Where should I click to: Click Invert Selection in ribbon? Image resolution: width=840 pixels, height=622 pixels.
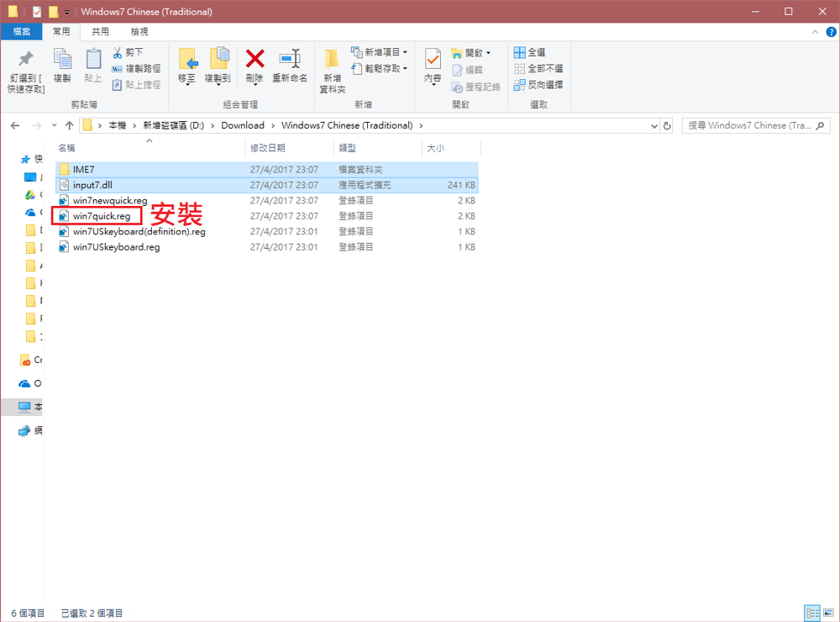tap(538, 85)
